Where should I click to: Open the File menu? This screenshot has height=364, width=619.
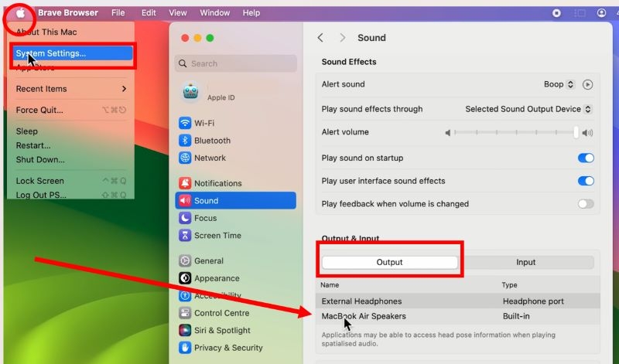[118, 13]
